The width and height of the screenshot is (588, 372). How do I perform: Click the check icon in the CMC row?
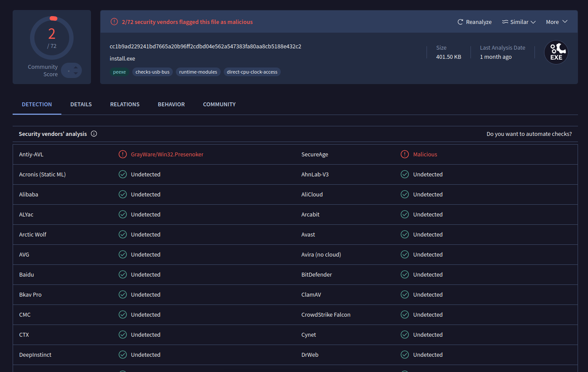click(123, 315)
